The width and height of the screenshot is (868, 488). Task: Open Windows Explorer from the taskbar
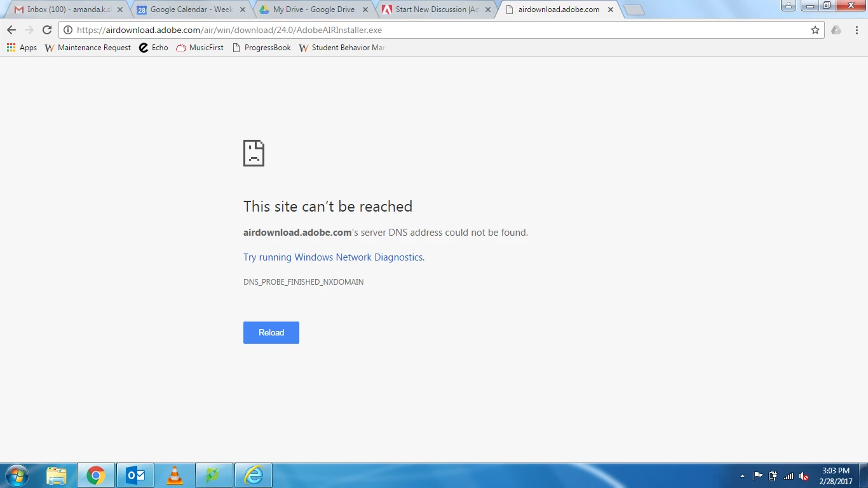pyautogui.click(x=57, y=475)
